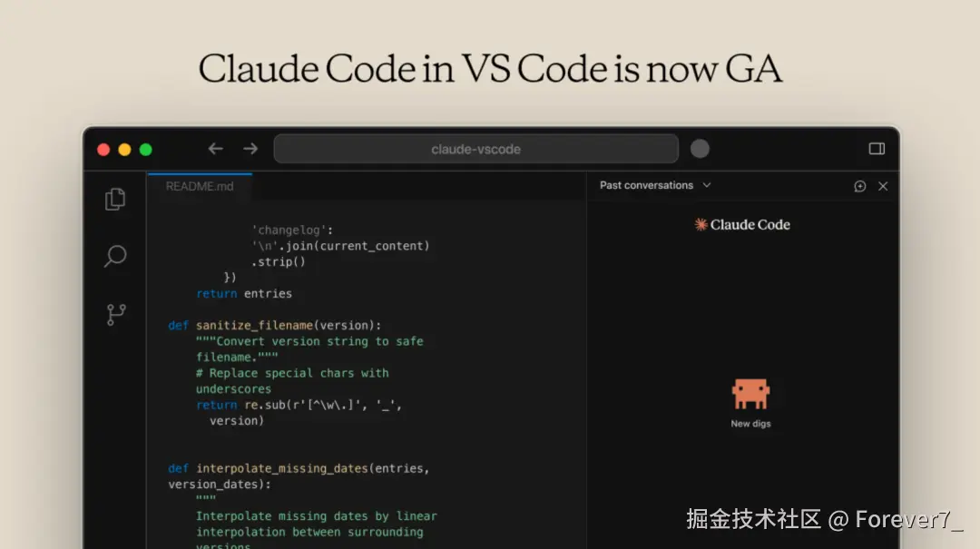Click the yellow minimize window dot
980x549 pixels.
(x=124, y=150)
